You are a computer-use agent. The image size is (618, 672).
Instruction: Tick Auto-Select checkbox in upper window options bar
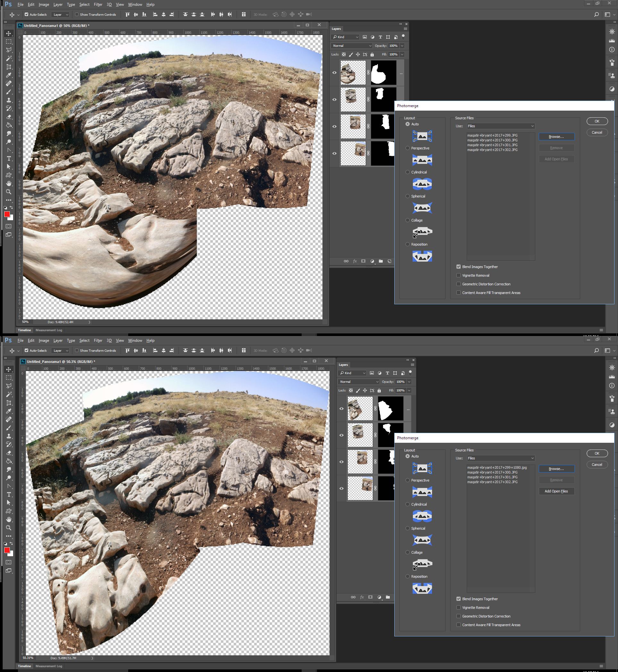pyautogui.click(x=26, y=14)
